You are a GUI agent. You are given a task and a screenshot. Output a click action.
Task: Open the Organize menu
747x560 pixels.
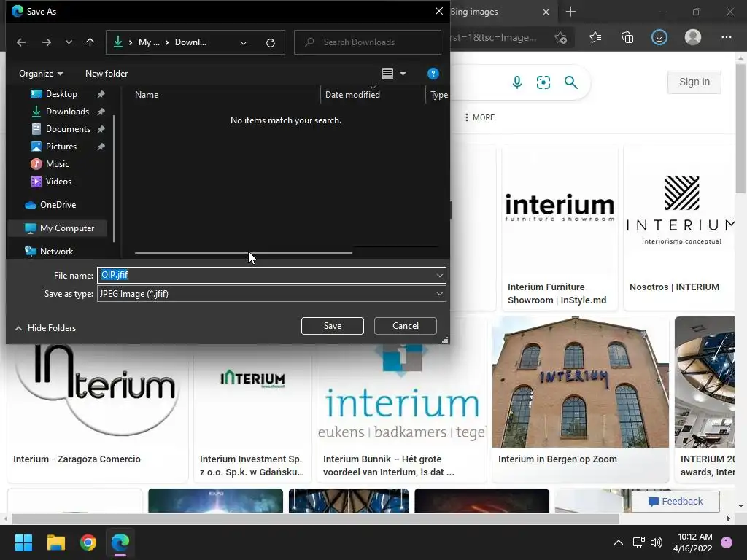tap(41, 74)
